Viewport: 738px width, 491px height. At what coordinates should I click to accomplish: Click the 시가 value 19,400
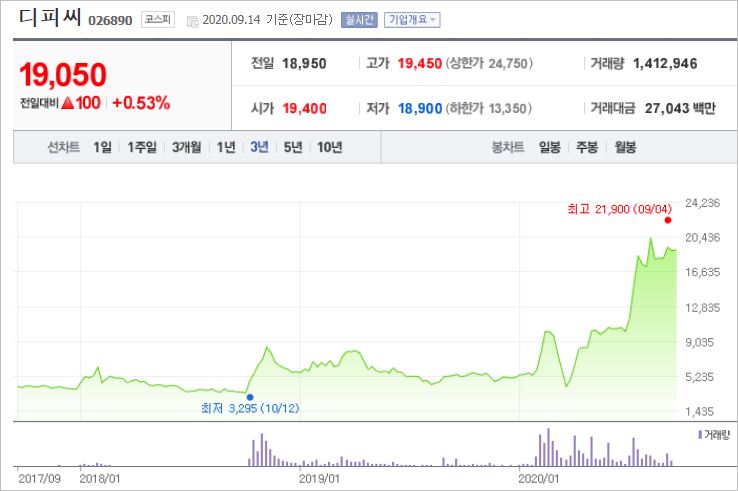click(305, 109)
